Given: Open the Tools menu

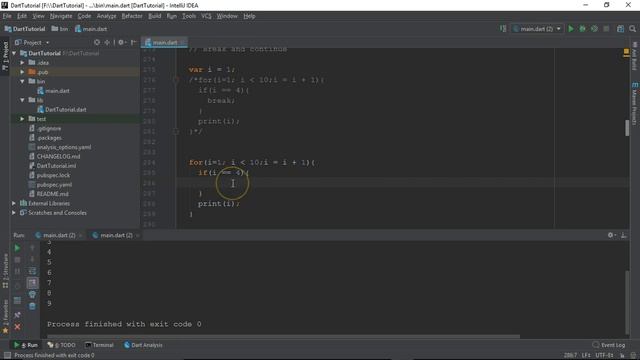Looking at the screenshot, I should point(189,16).
